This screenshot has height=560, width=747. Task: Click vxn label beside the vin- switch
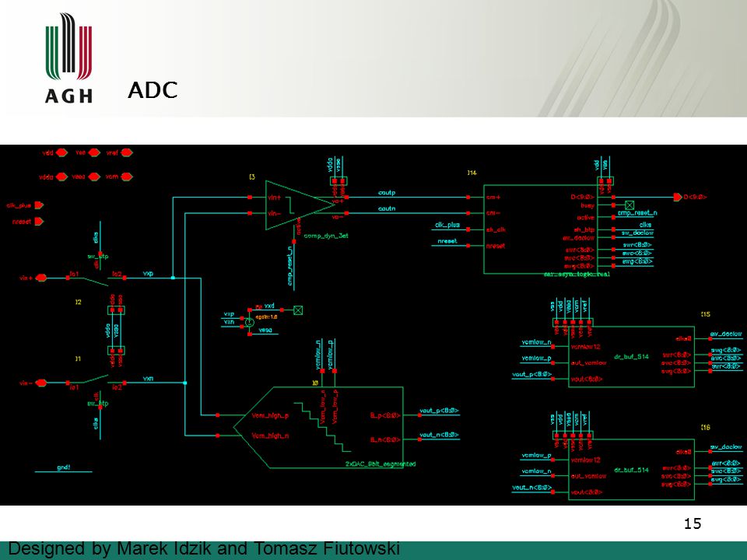click(148, 379)
